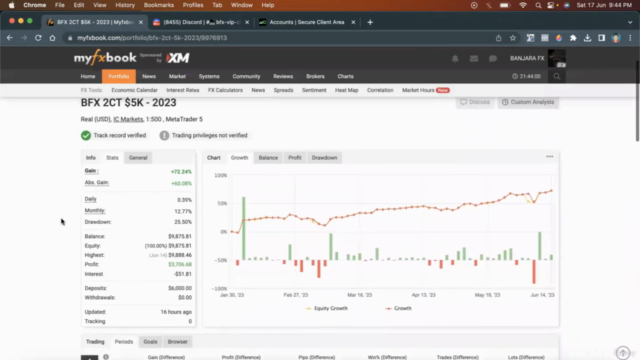Switch chart to Drawdown tab
This screenshot has height=360, width=640.
324,158
